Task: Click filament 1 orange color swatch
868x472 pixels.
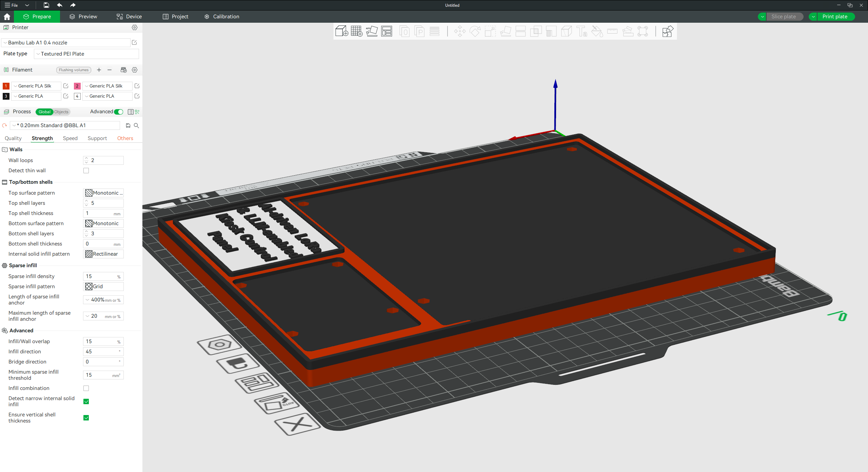Action: pos(6,86)
